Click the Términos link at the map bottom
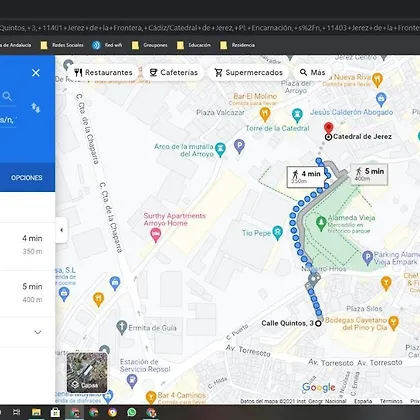Viewport: 420px width, 420px height. point(391,401)
